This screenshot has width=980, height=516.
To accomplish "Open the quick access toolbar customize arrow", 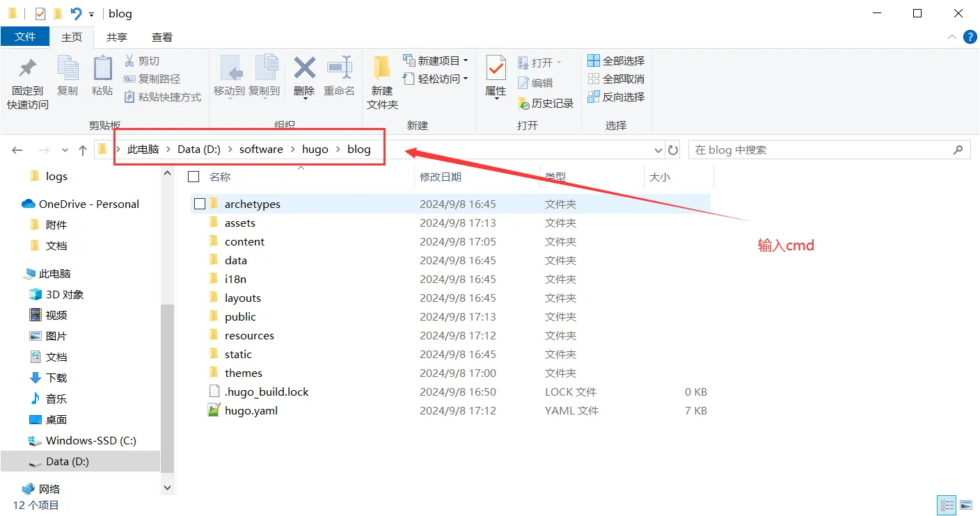I will (91, 14).
